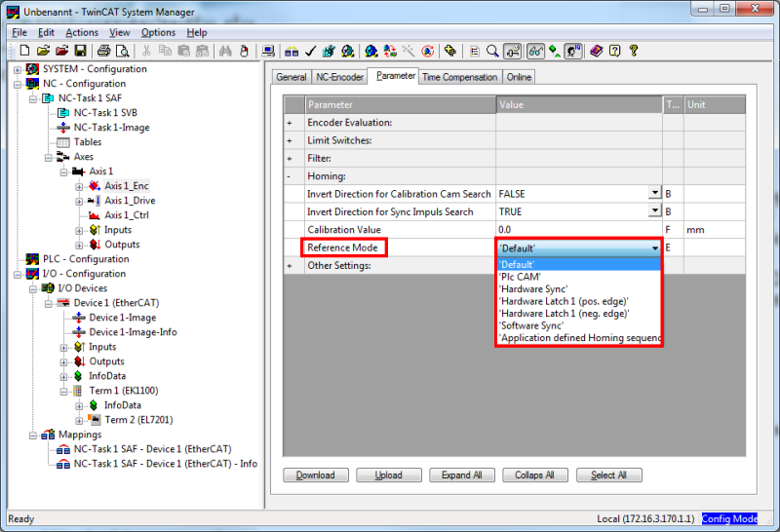
Task: Click the binoculars Find icon
Action: 225,51
